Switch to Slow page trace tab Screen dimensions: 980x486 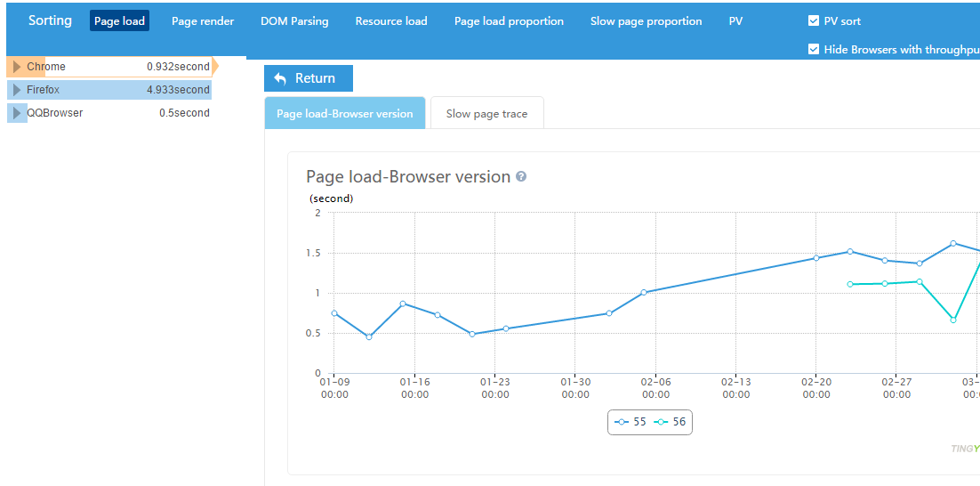point(486,114)
